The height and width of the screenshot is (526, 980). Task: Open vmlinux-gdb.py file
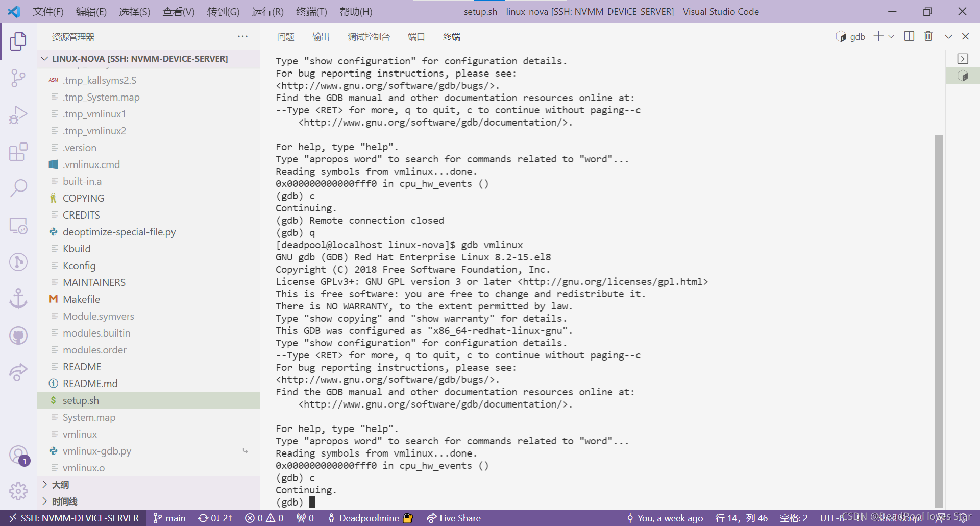point(149,451)
